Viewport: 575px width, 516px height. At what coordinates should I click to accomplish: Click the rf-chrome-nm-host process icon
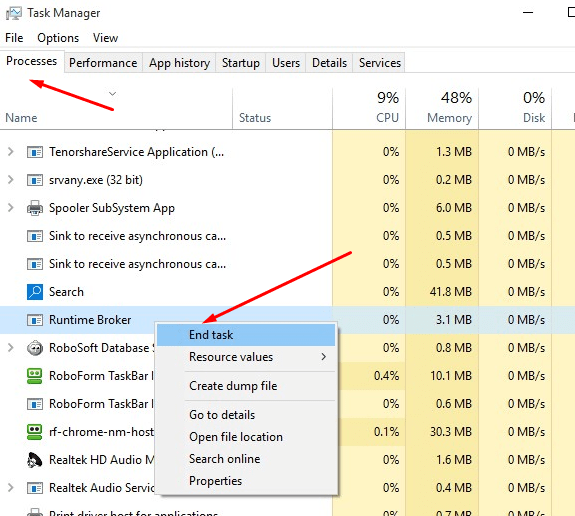pyautogui.click(x=35, y=432)
